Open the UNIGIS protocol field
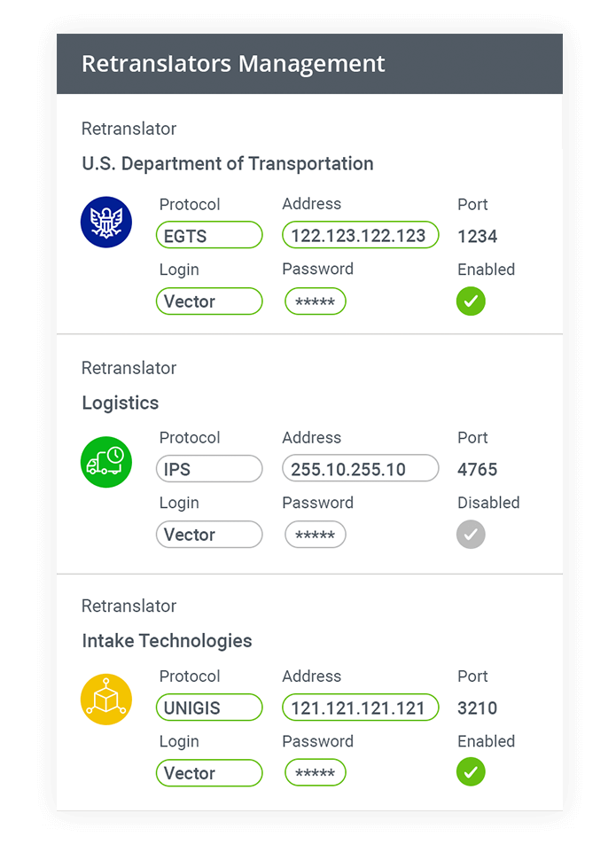The height and width of the screenshot is (868, 616). click(209, 708)
